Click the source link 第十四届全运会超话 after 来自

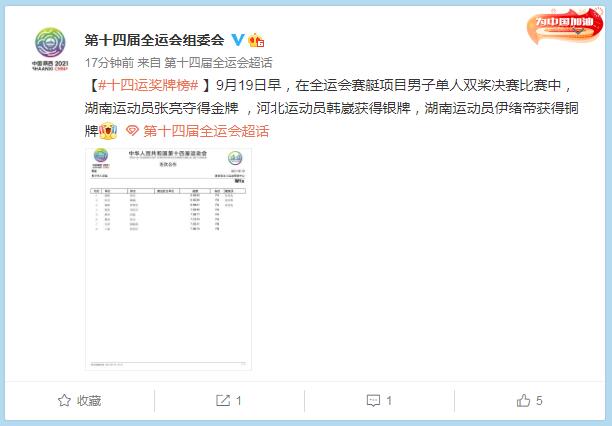pos(218,62)
